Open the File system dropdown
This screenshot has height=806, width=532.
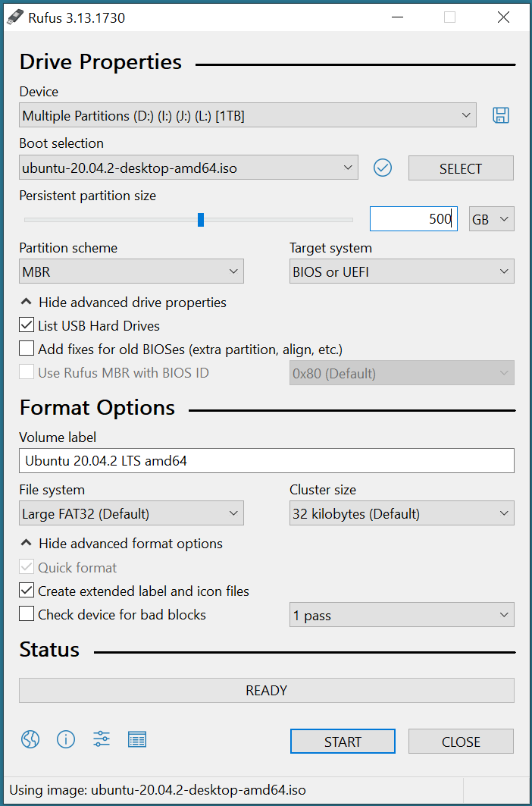point(130,513)
